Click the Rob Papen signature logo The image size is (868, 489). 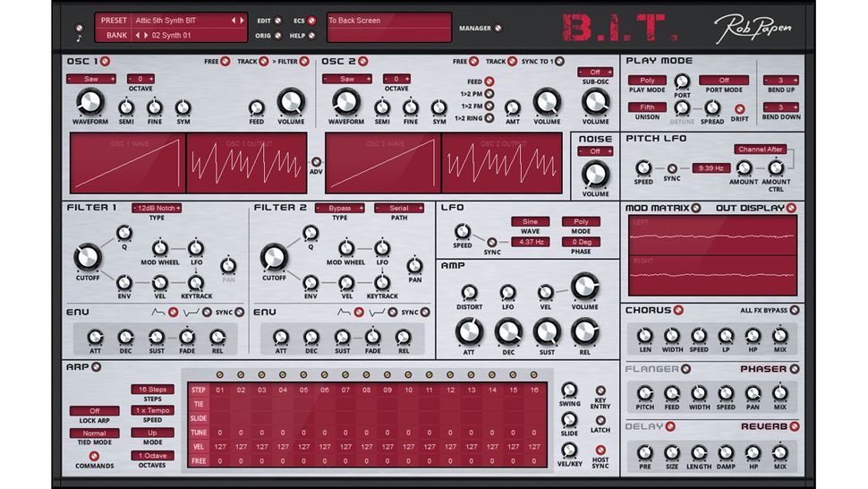(x=753, y=28)
